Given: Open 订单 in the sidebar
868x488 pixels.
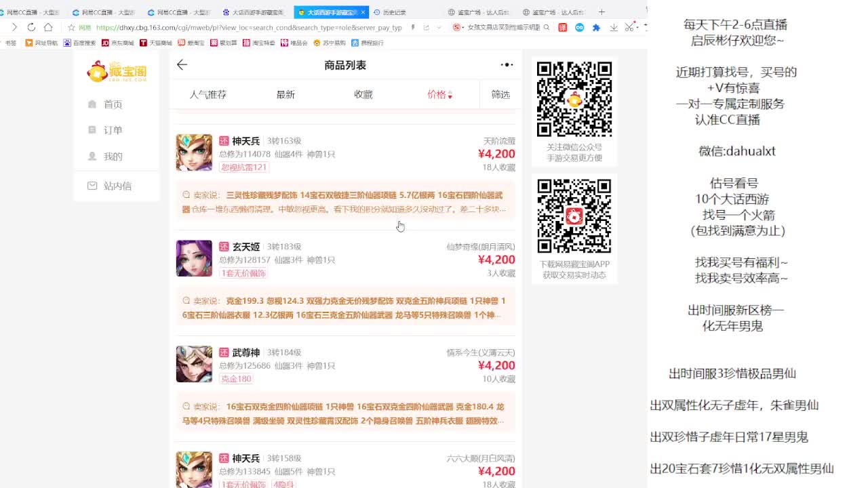Looking at the screenshot, I should (105, 130).
